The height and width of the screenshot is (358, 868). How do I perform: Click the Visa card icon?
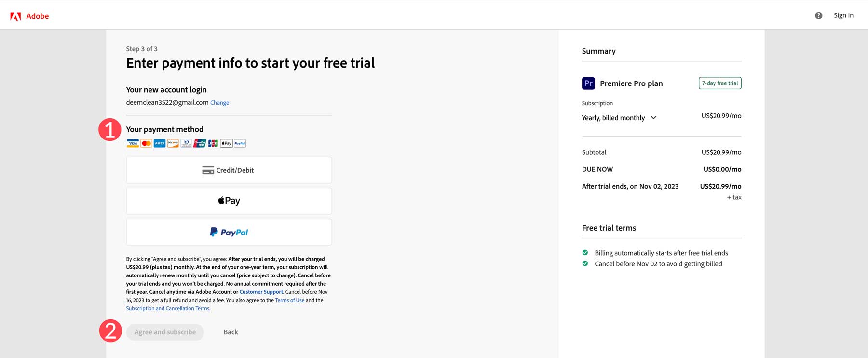coord(133,143)
